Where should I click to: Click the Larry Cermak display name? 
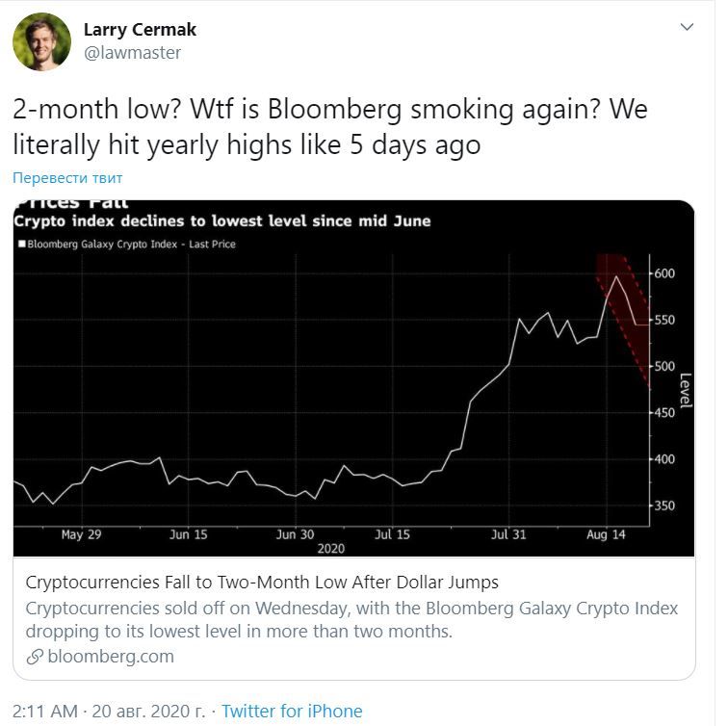(x=140, y=30)
